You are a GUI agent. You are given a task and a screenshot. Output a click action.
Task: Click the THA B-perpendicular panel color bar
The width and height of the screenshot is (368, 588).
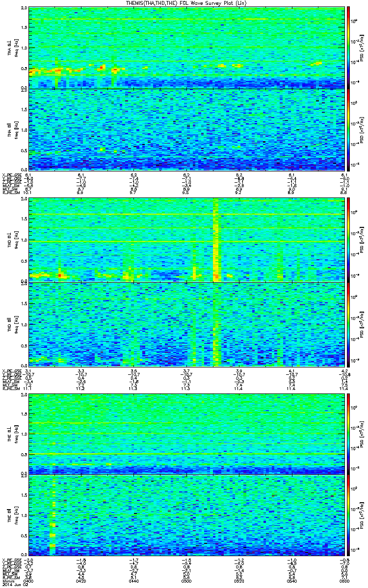point(348,47)
